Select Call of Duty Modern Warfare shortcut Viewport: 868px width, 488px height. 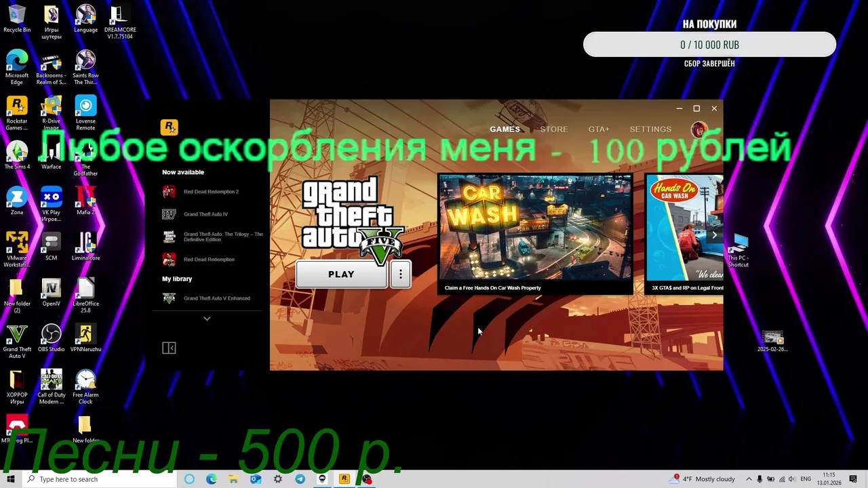click(x=51, y=386)
